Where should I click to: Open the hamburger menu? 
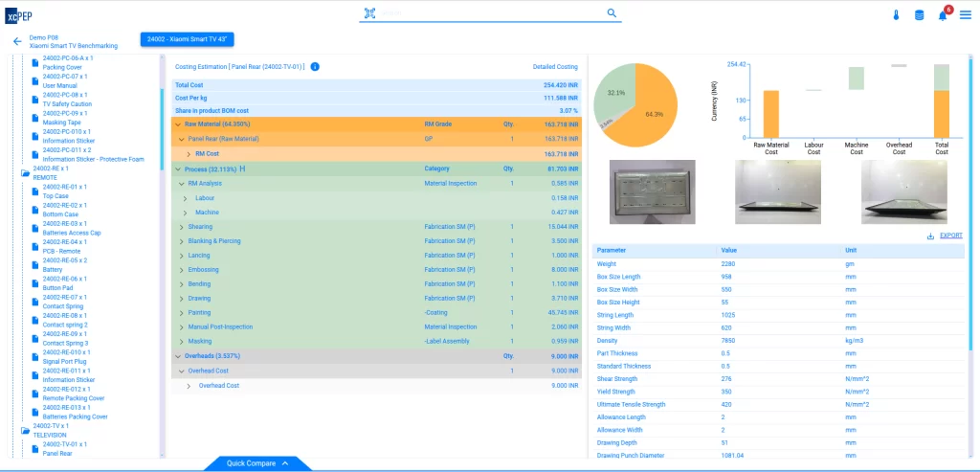click(x=966, y=15)
